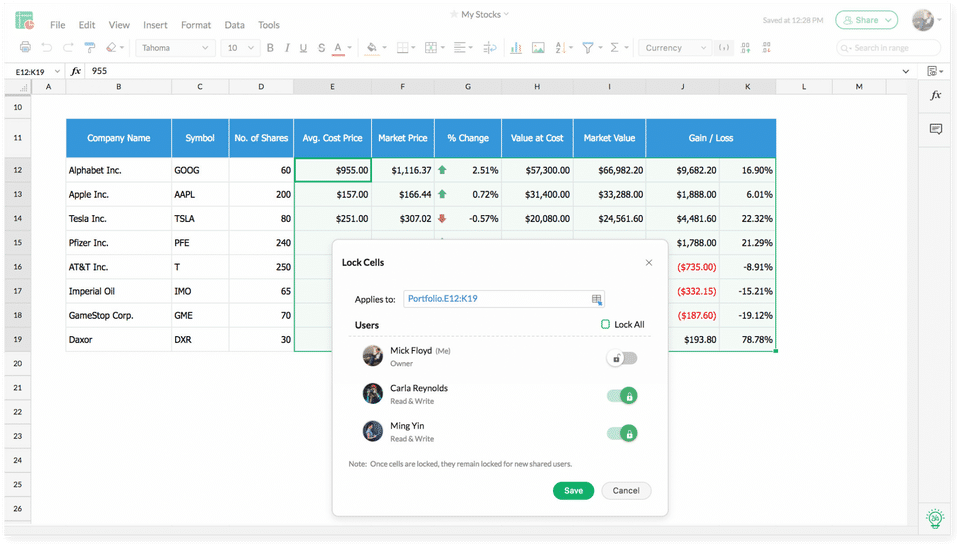The height and width of the screenshot is (546, 960).
Task: Open the Insert menu
Action: pos(155,25)
